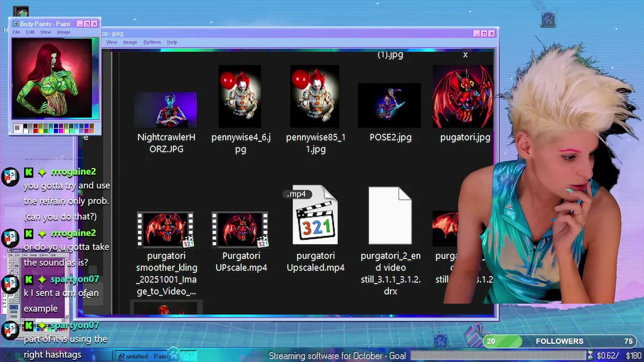
Task: Click rrrogaine2 username above 'you gotta try'
Action: coord(73,172)
